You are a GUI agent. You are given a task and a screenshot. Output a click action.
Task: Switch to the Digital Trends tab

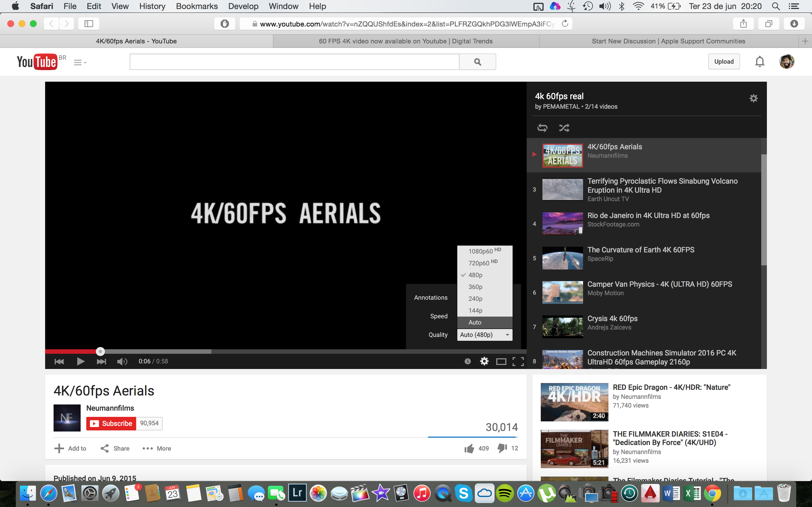click(406, 41)
